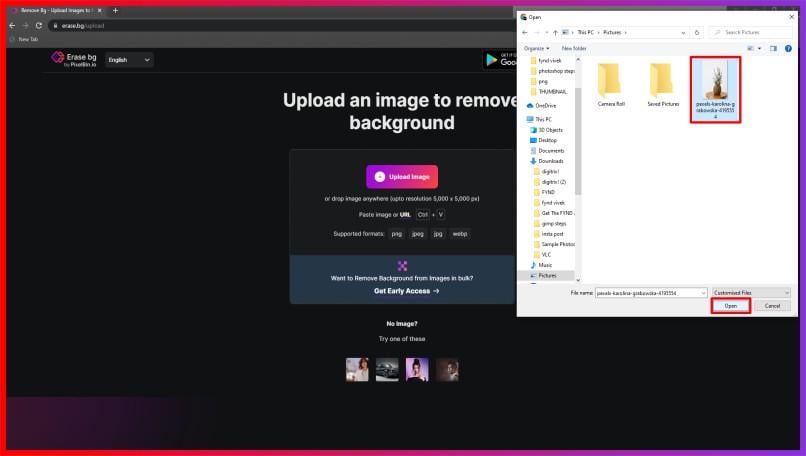Expand the File name combo dropdown
The width and height of the screenshot is (806, 456).
[x=703, y=293]
